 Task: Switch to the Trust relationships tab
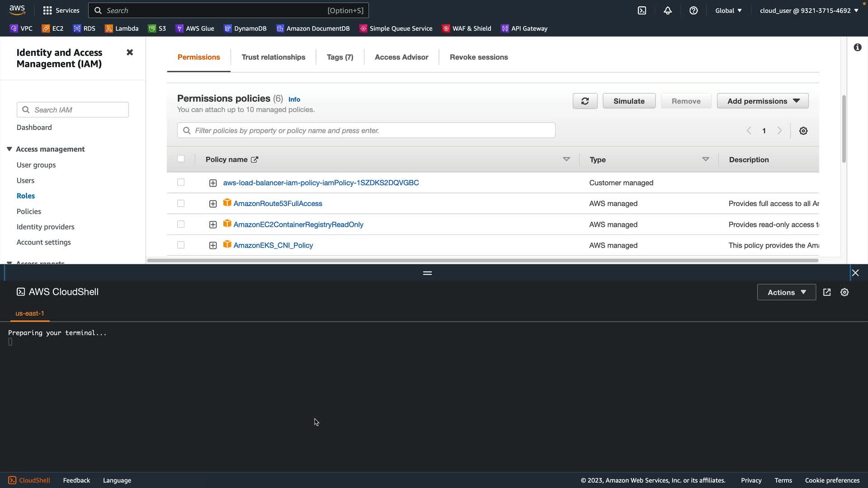coord(273,57)
